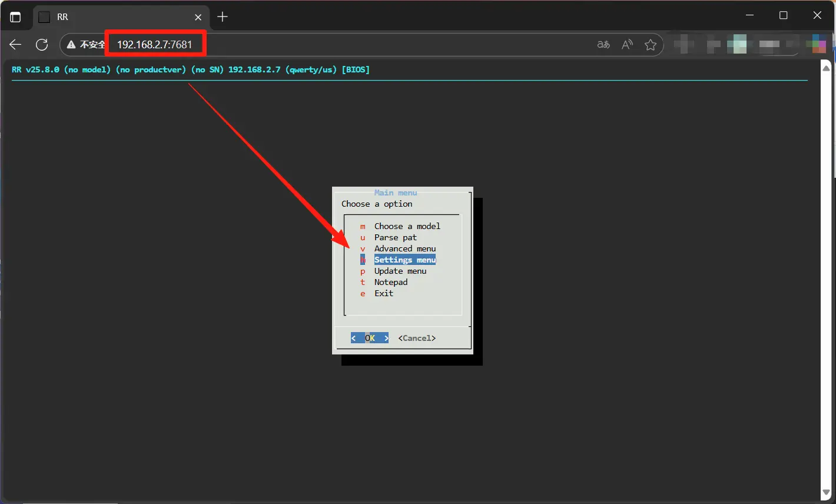This screenshot has height=504, width=836.
Task: Click the not secure warning indicator
Action: click(x=86, y=45)
